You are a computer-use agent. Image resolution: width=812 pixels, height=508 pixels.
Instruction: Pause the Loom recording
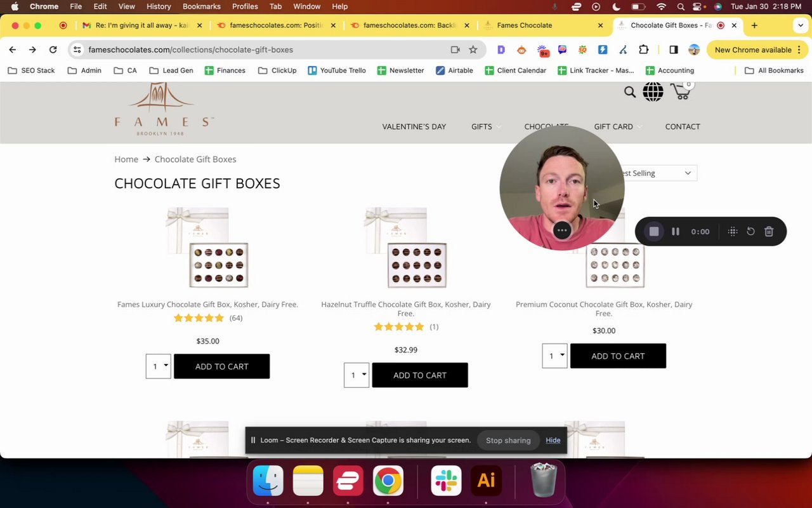pos(676,232)
